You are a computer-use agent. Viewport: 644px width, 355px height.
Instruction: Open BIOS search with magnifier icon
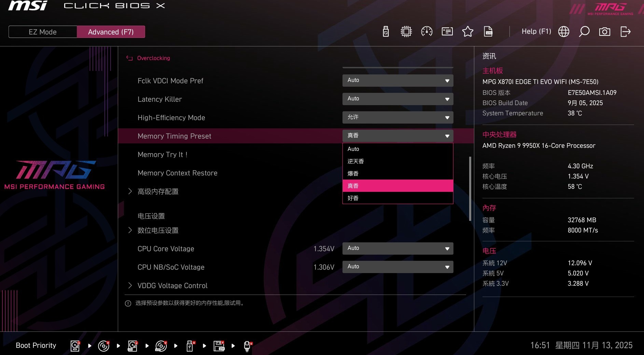[x=584, y=31]
